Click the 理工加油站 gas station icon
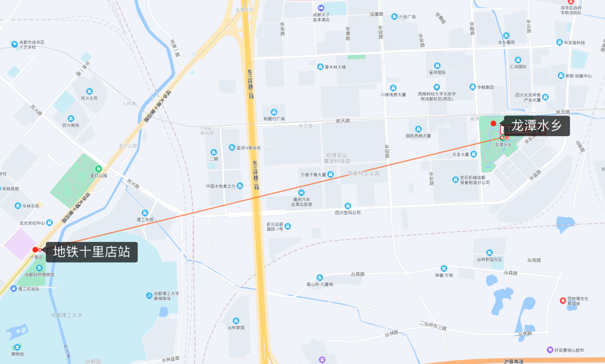 14,288
